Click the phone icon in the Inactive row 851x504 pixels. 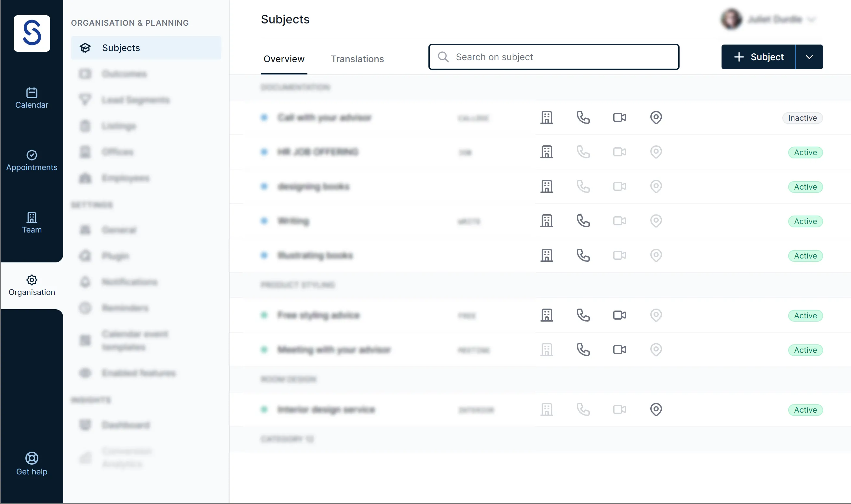point(583,117)
